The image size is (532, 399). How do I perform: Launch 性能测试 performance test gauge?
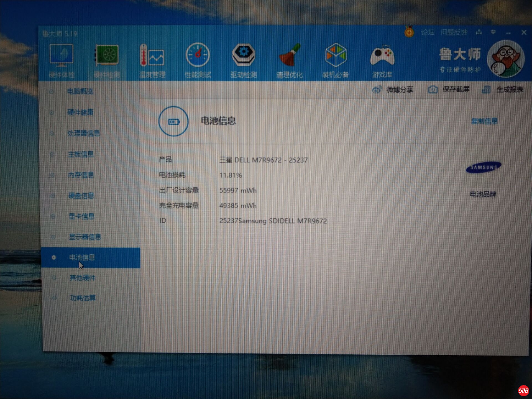pyautogui.click(x=198, y=55)
